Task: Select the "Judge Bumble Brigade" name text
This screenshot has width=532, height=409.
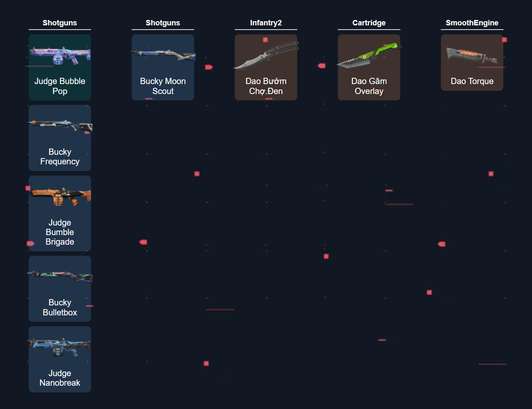Action: 59,232
